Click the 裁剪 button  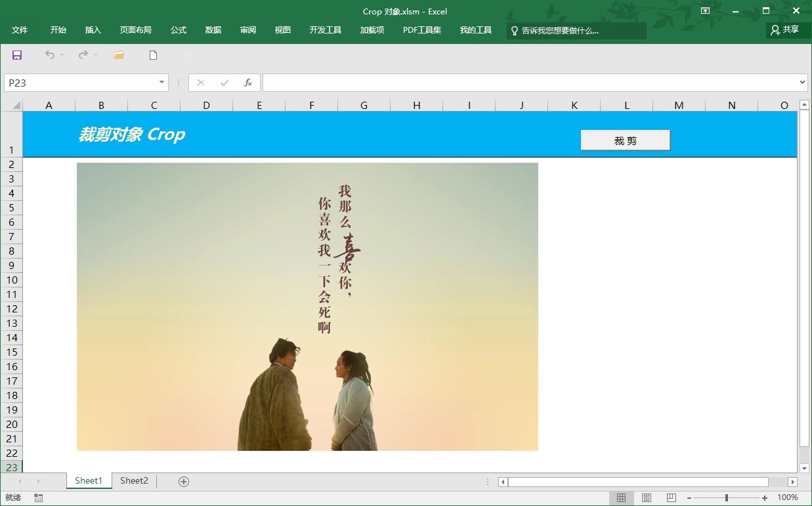626,140
